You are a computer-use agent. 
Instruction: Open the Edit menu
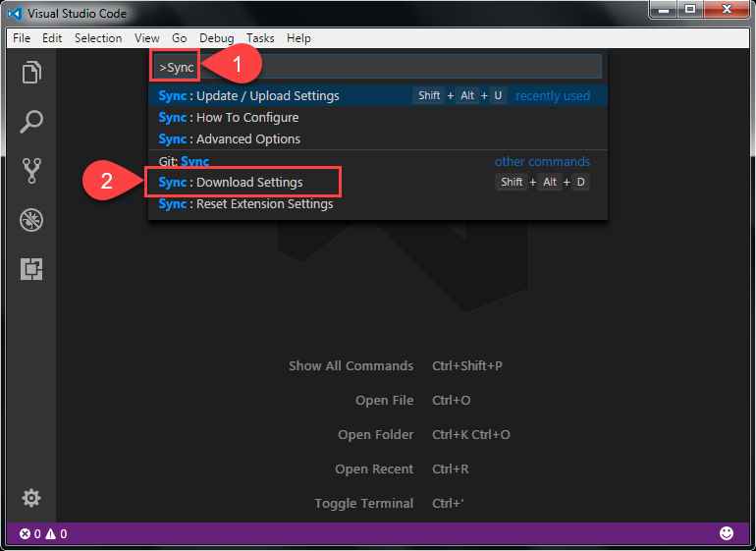pyautogui.click(x=52, y=38)
